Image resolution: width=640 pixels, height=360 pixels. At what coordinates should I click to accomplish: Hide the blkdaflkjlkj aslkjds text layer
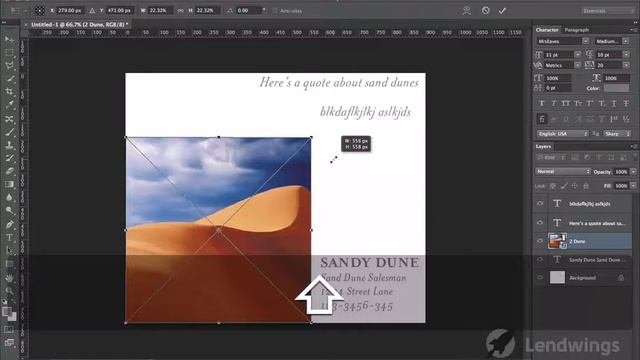point(540,204)
